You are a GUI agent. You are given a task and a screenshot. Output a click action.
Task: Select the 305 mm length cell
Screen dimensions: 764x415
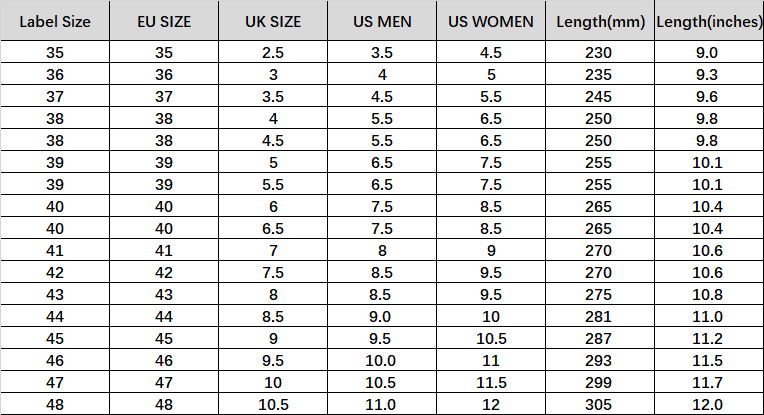[600, 404]
